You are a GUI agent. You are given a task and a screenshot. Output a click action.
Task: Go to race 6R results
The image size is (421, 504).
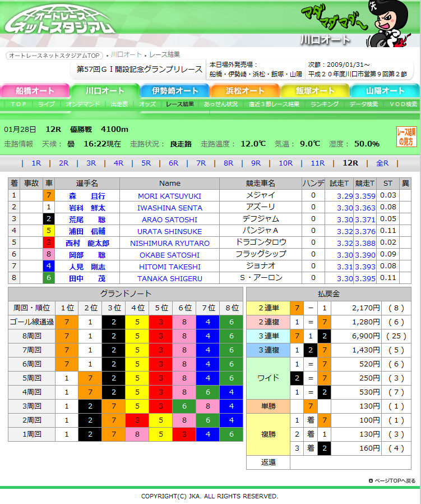tap(173, 163)
